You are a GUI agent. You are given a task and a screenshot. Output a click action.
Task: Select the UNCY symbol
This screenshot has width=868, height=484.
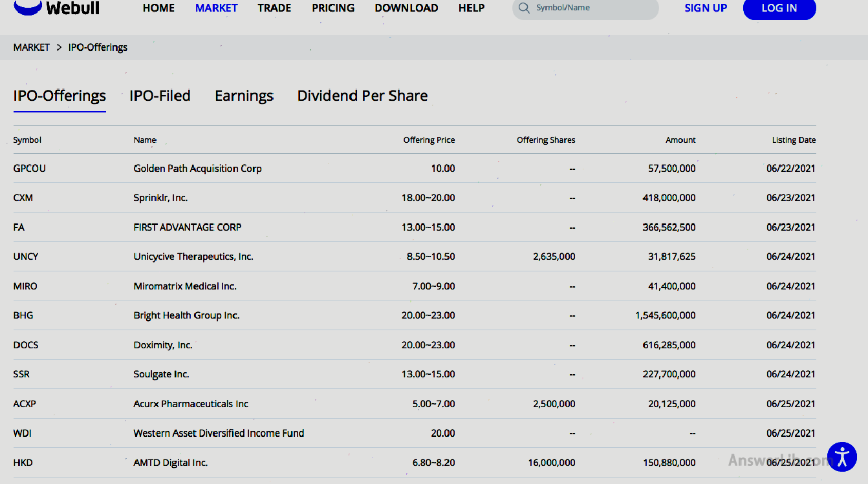26,257
